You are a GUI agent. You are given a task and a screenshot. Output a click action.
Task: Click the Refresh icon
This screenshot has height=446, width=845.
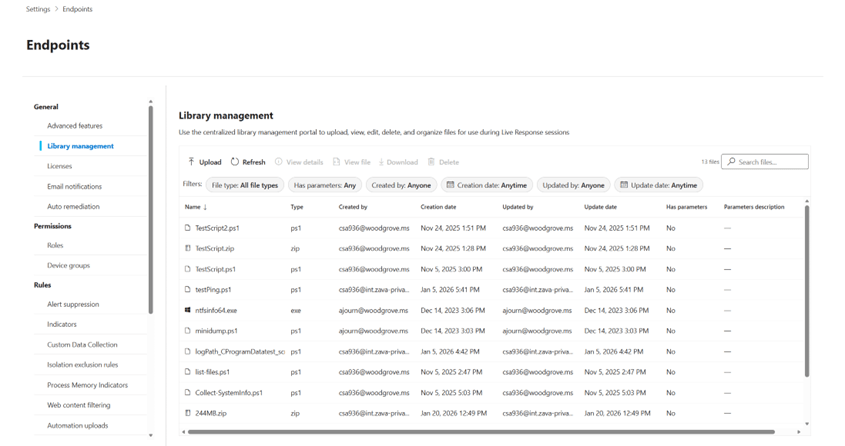coord(235,162)
